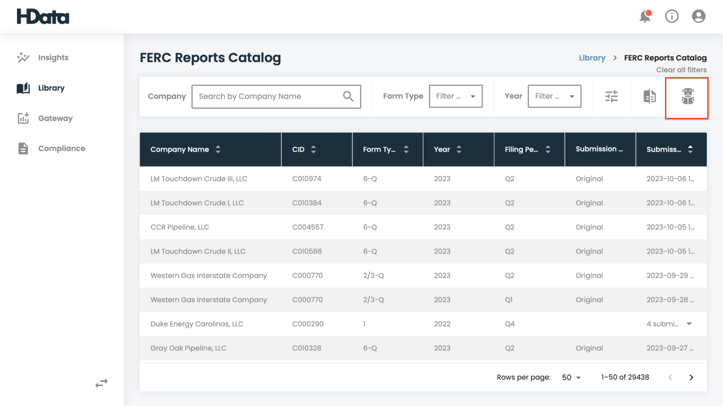Sort by Form Type column arrows
This screenshot has width=723, height=406.
pyautogui.click(x=406, y=149)
